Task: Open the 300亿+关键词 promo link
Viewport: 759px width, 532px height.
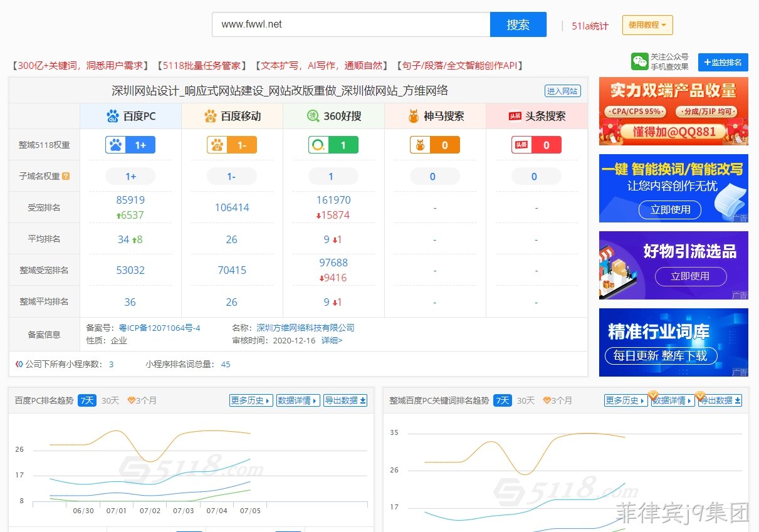Action: tap(80, 65)
